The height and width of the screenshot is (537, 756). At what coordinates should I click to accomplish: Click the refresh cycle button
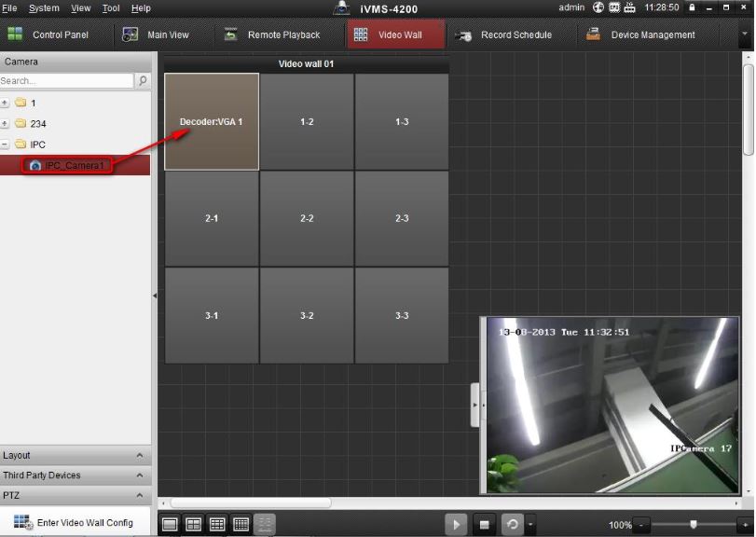click(x=513, y=524)
